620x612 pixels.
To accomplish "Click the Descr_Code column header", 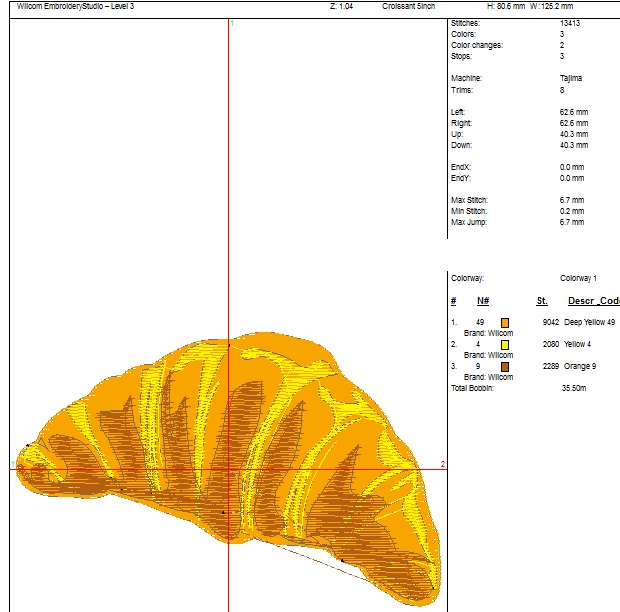I will [x=593, y=301].
